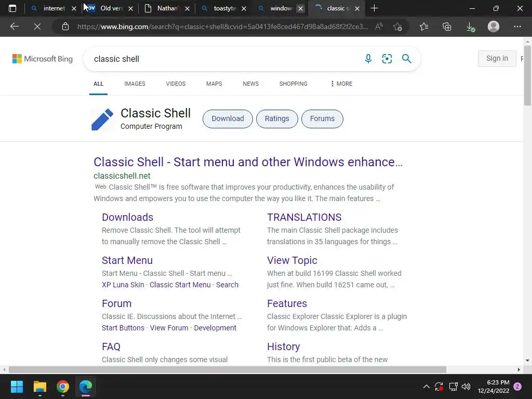
Task: Go to Microsoft Bing home logo
Action: 43,59
